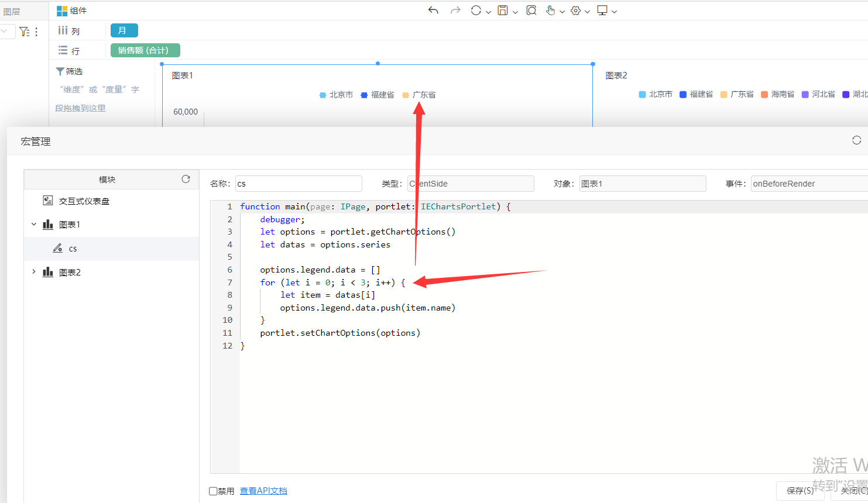
Task: Refresh the 模块 module list
Action: tap(186, 179)
